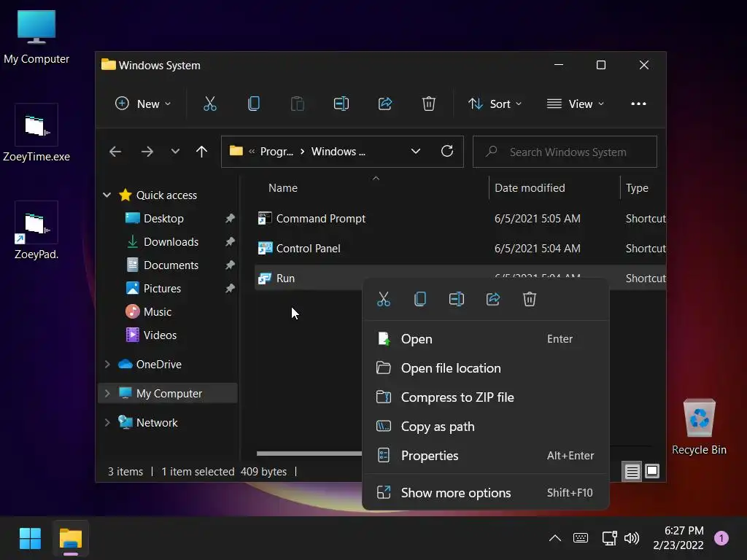Go up one folder level

[201, 152]
